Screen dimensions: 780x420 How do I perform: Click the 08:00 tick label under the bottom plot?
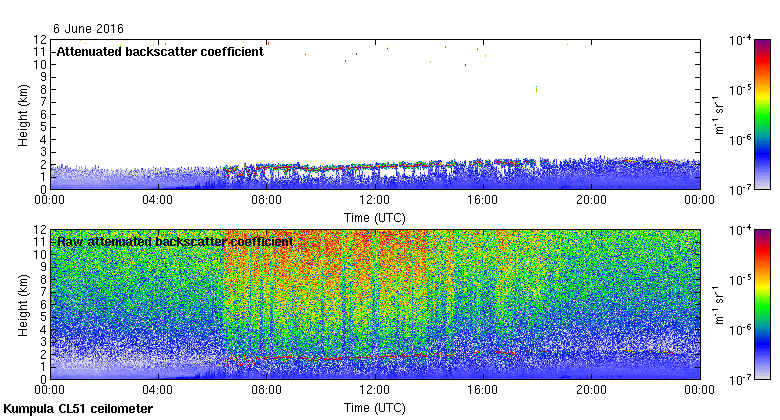coord(266,390)
